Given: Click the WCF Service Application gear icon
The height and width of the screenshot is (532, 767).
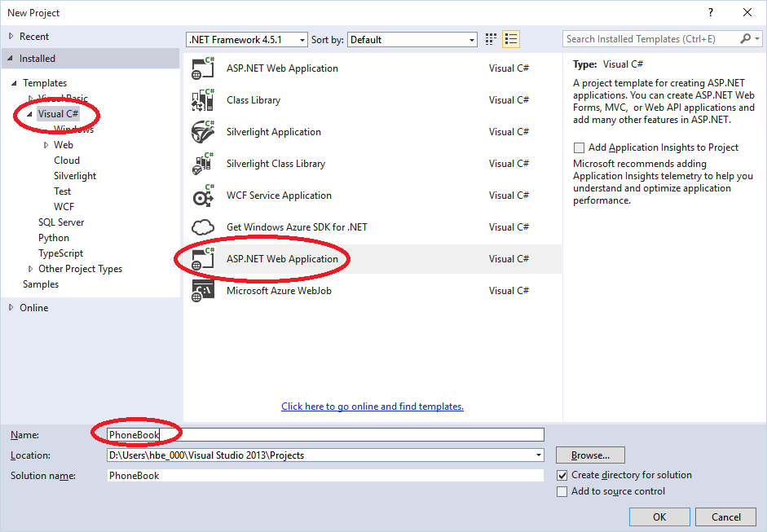Looking at the screenshot, I should [x=203, y=196].
